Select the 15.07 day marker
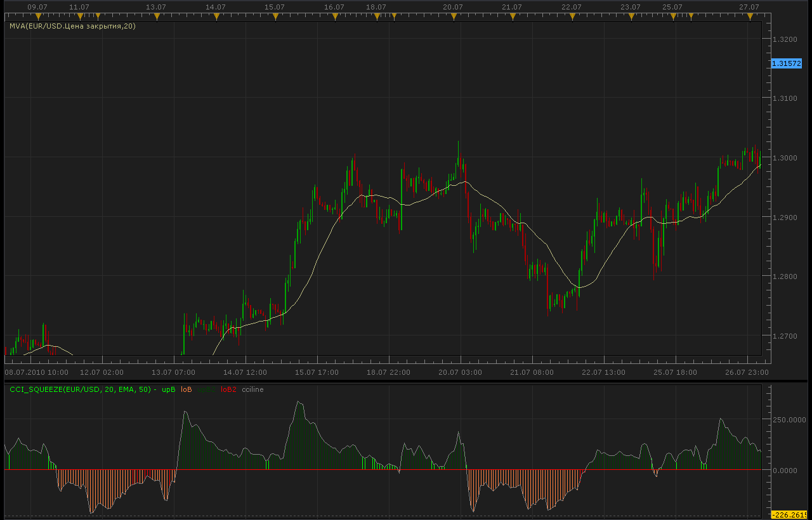This screenshot has height=520, width=812. tap(275, 16)
